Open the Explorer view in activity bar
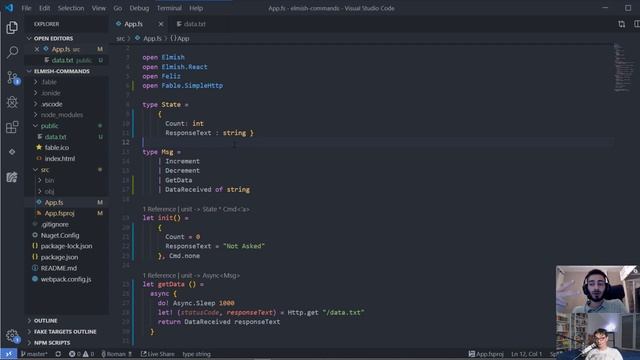640x360 pixels. [x=12, y=28]
